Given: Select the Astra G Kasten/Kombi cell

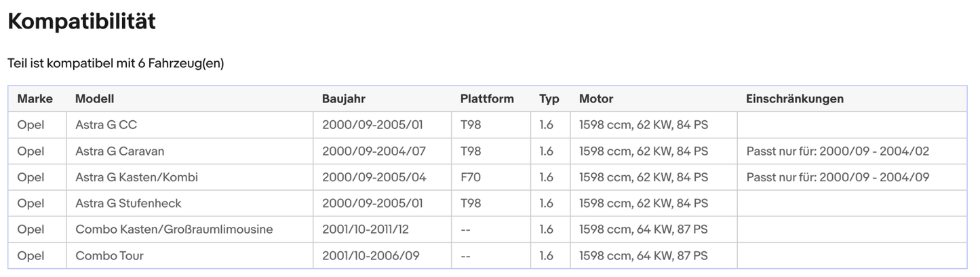Looking at the screenshot, I should pos(136,177).
